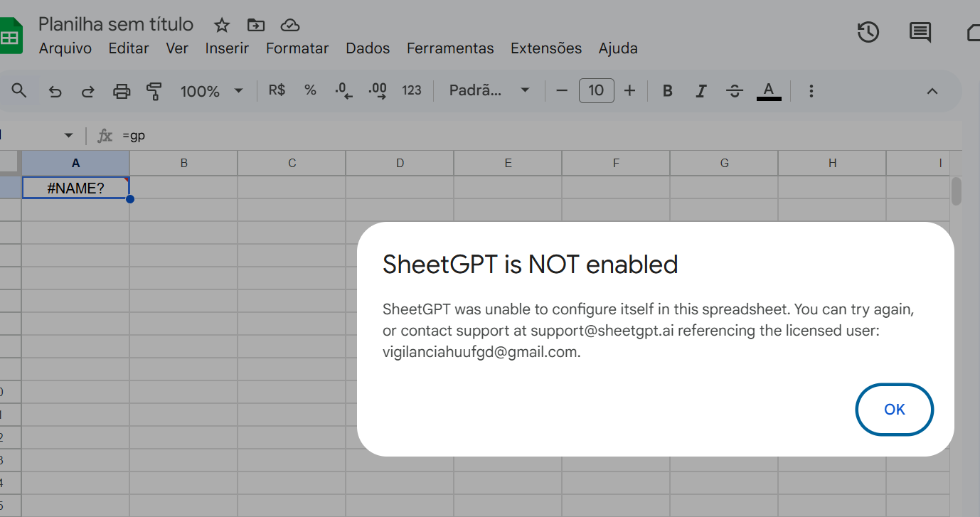Check cloud save status icon
This screenshot has width=980, height=517.
tap(290, 25)
